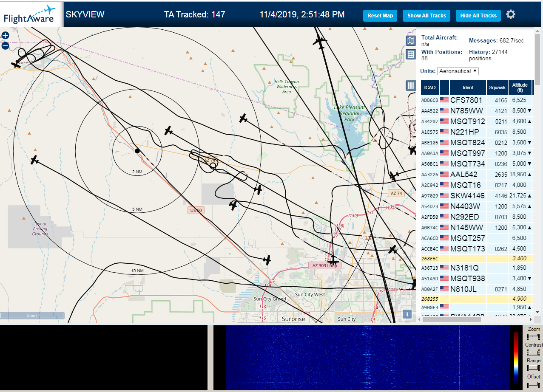Select the SKW4146 ident

point(468,196)
